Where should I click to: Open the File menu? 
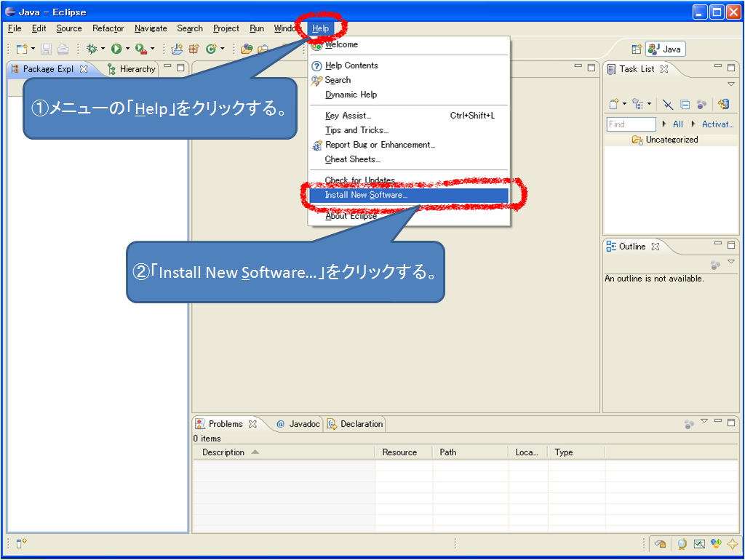[x=15, y=28]
